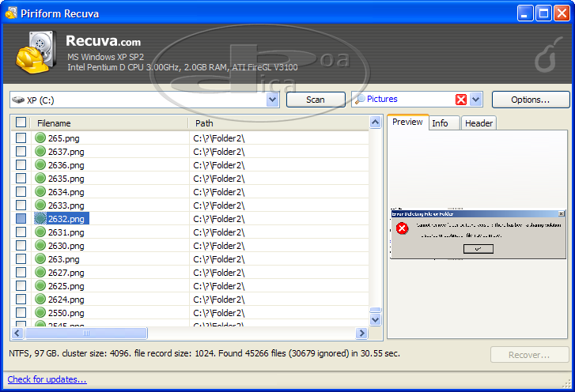Tick the checkbox next to 2627.png
Image resolution: width=575 pixels, height=392 pixels.
click(21, 273)
